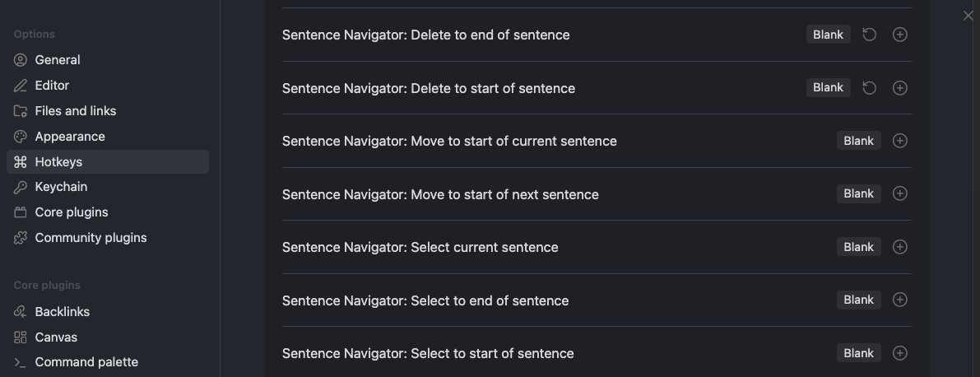980x377 pixels.
Task: Open Backlinks plugin options
Action: pyautogui.click(x=62, y=312)
